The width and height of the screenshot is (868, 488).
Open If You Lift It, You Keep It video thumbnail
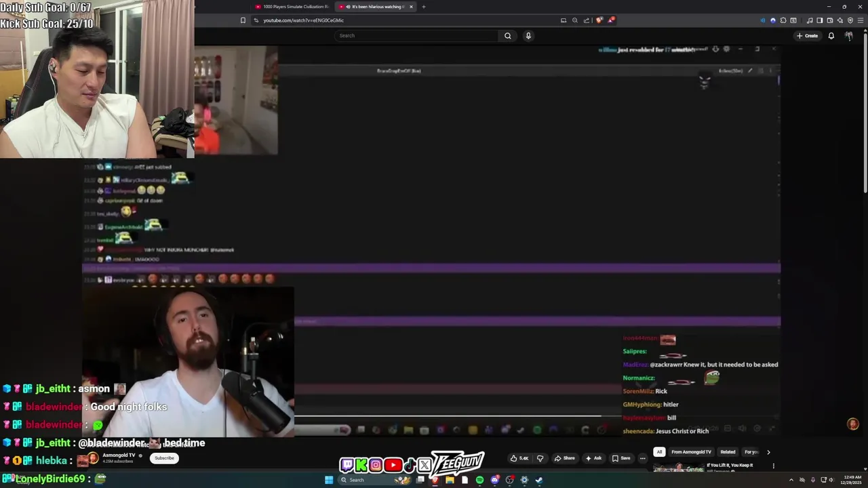click(x=678, y=467)
